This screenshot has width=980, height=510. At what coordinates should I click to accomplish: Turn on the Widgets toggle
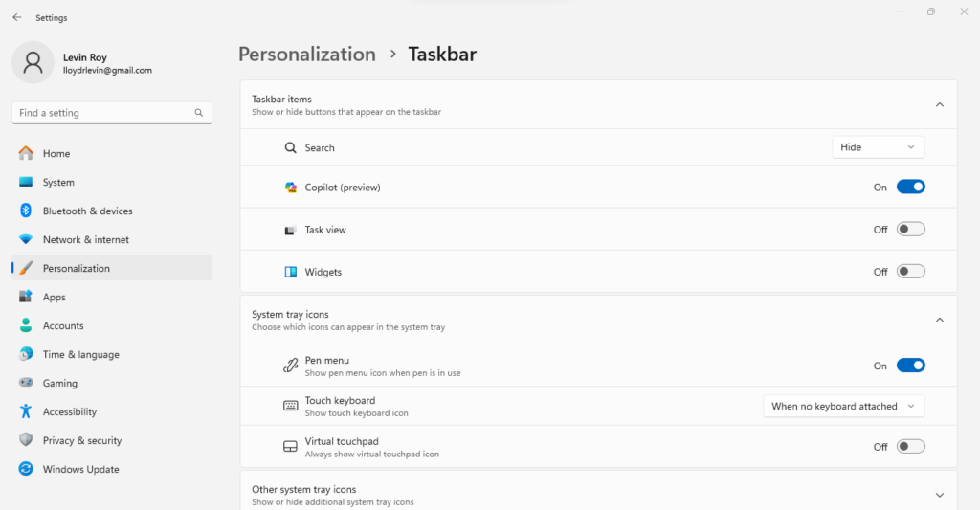click(x=910, y=272)
